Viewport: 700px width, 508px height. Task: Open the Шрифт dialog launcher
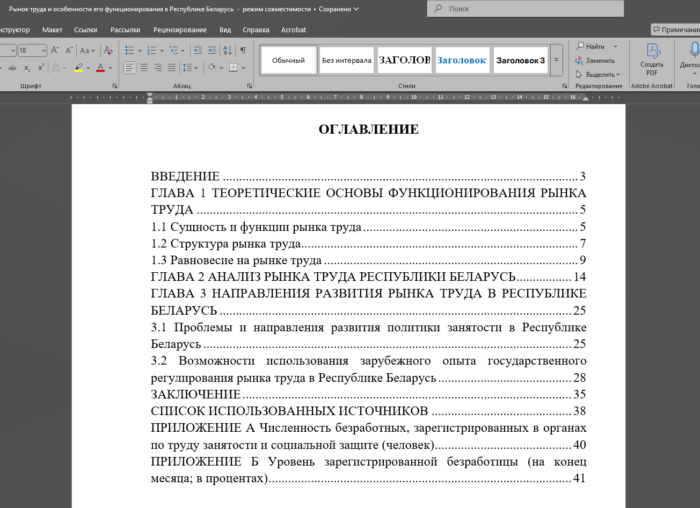point(115,86)
